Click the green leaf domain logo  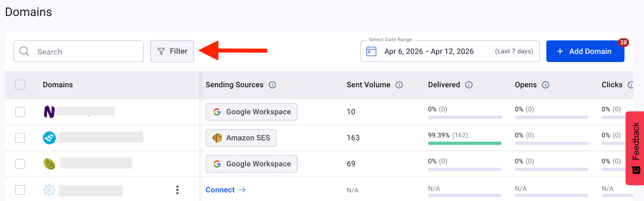49,164
